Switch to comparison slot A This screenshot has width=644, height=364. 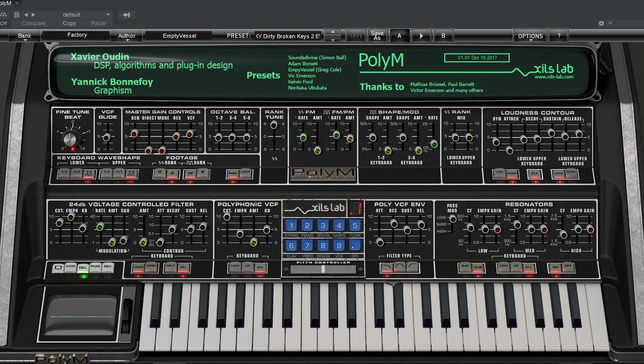399,36
